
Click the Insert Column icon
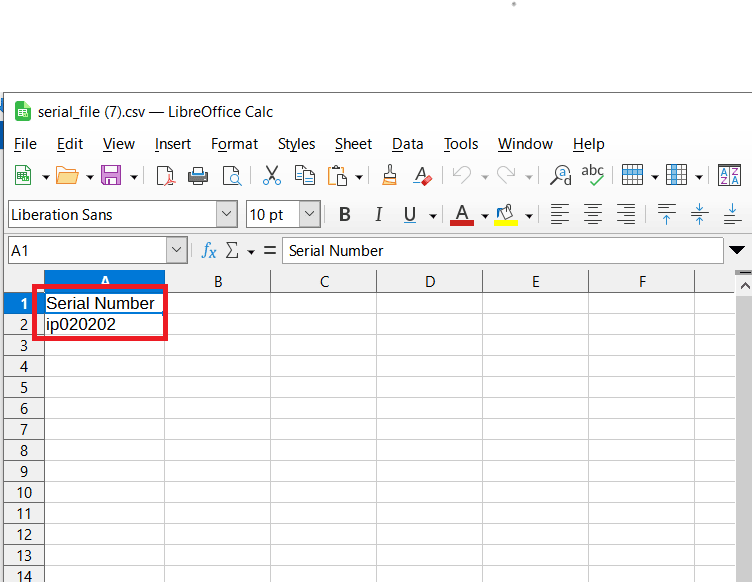click(676, 175)
